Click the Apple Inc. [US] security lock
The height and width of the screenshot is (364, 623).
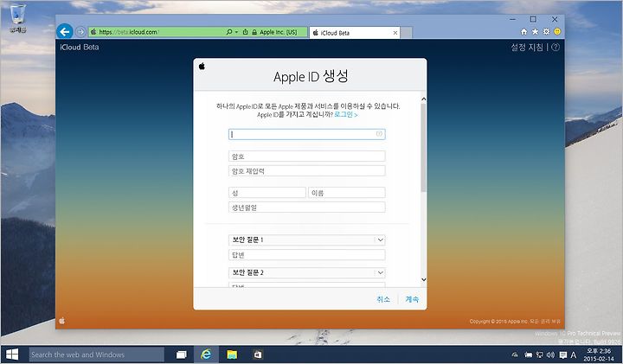pyautogui.click(x=275, y=32)
